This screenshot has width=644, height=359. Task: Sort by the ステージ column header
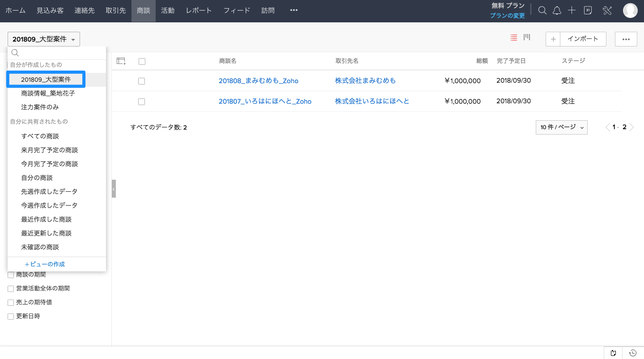[573, 61]
